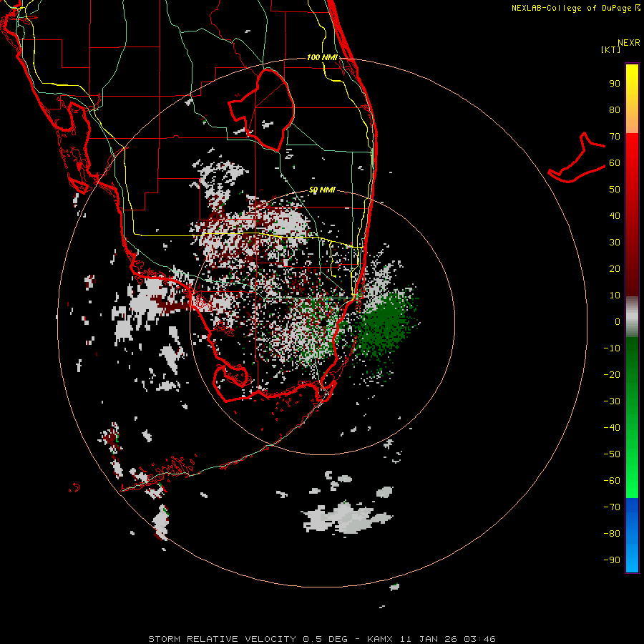Click the 40 knot label on the scale

pos(615,215)
